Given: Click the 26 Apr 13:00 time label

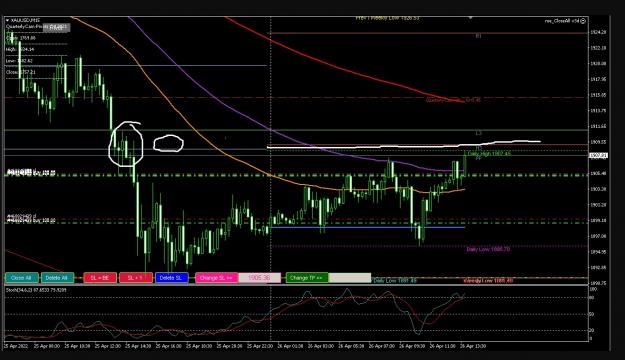Looking at the screenshot, I should click(x=473, y=346).
